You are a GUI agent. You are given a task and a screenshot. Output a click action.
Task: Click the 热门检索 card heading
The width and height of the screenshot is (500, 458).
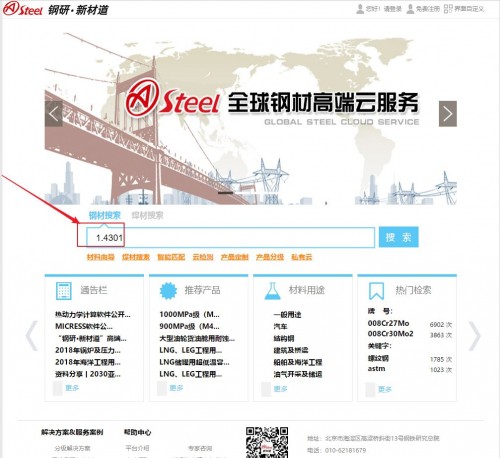point(413,290)
